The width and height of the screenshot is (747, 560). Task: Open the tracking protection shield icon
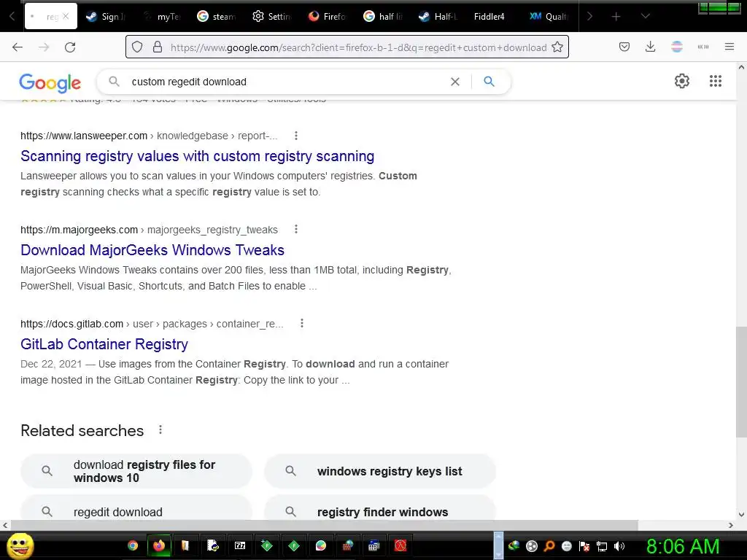[x=137, y=47]
